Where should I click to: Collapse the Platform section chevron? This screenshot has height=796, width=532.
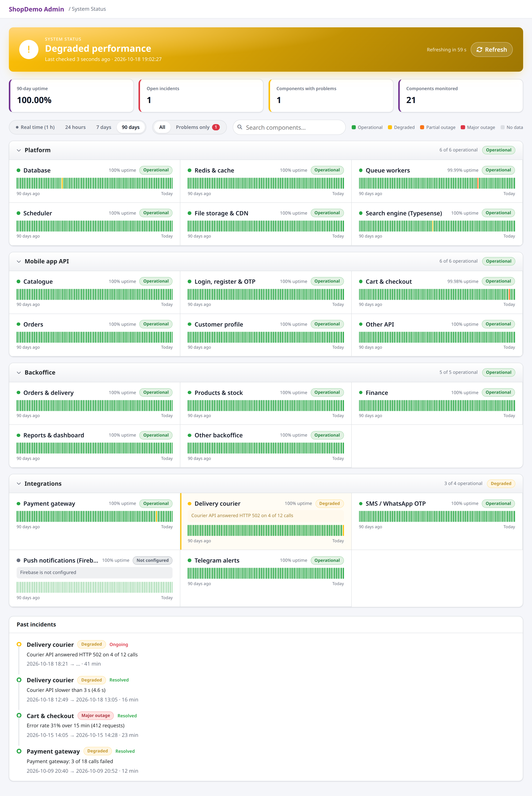[19, 150]
